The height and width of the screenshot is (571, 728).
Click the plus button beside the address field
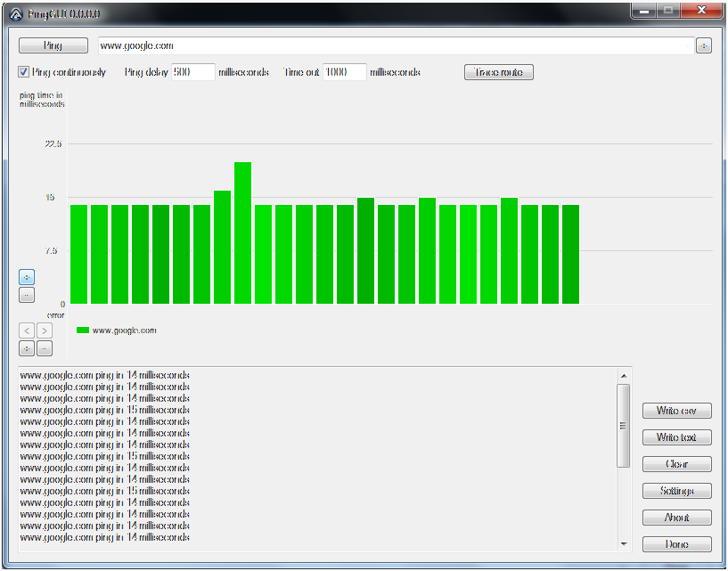(x=703, y=45)
